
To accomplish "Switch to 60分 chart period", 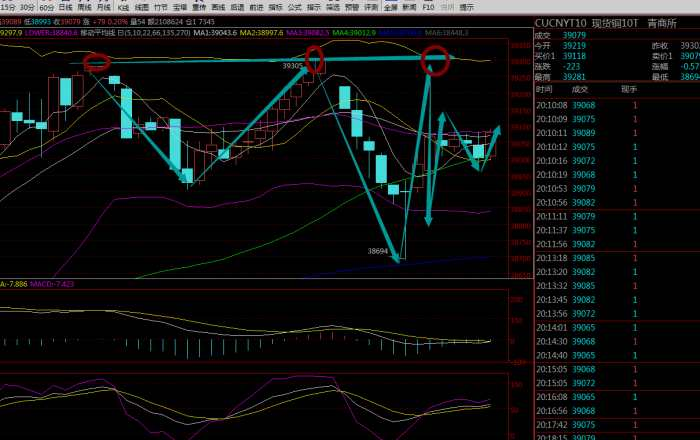I will [46, 7].
